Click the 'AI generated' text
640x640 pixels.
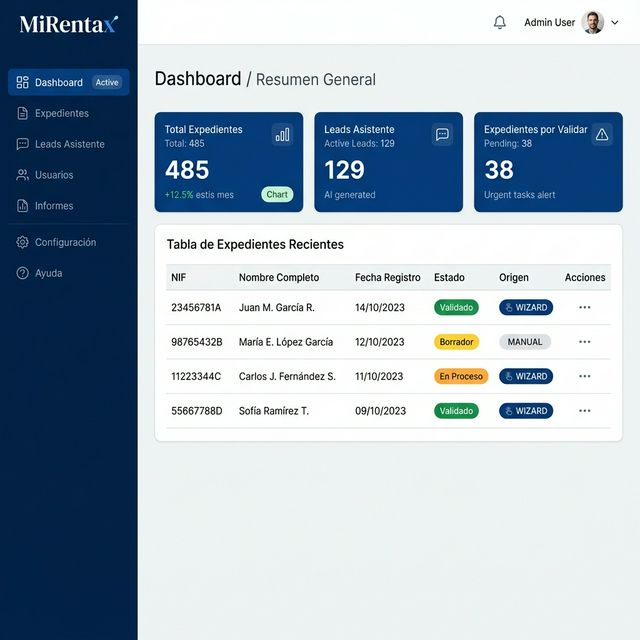pyautogui.click(x=350, y=195)
